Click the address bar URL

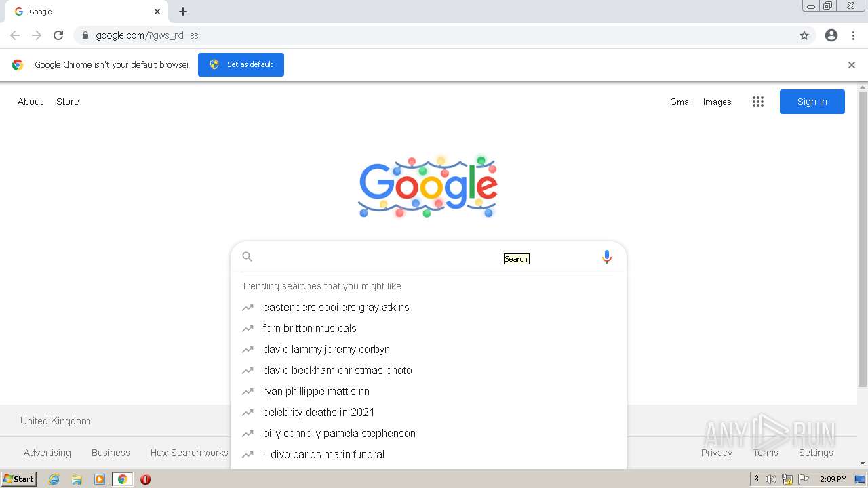(x=148, y=35)
